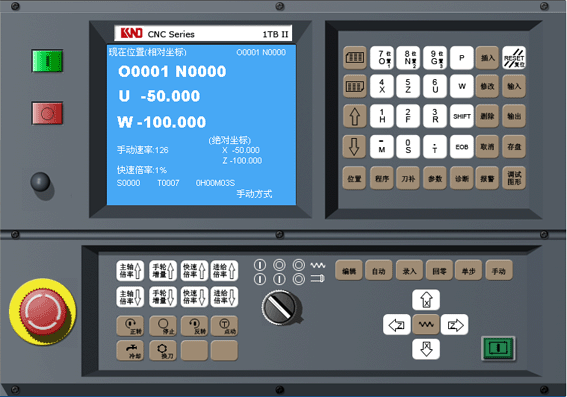
Task: Turn off power using the red O button
Action: pyautogui.click(x=47, y=113)
